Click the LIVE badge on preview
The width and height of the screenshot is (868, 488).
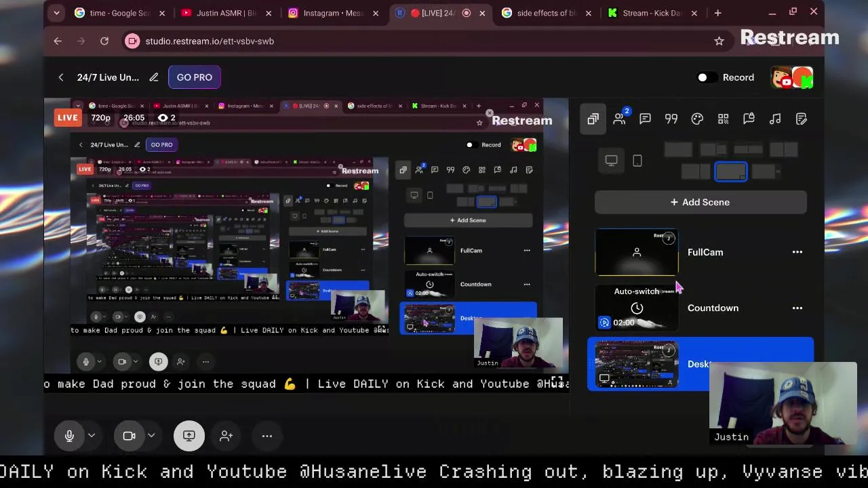tap(68, 117)
